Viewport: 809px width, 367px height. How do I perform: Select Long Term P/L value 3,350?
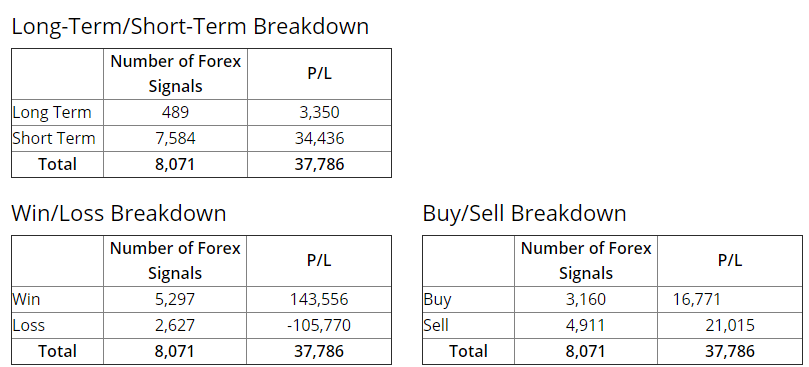319,113
